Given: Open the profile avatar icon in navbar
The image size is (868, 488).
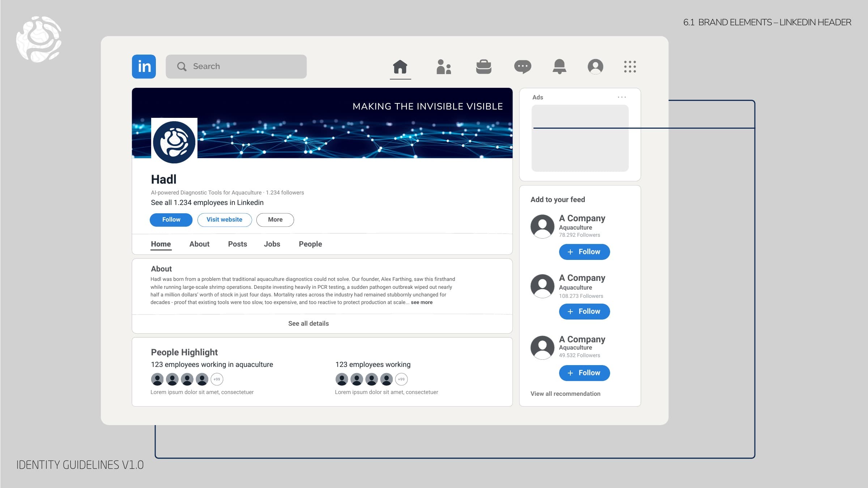Looking at the screenshot, I should pos(595,67).
